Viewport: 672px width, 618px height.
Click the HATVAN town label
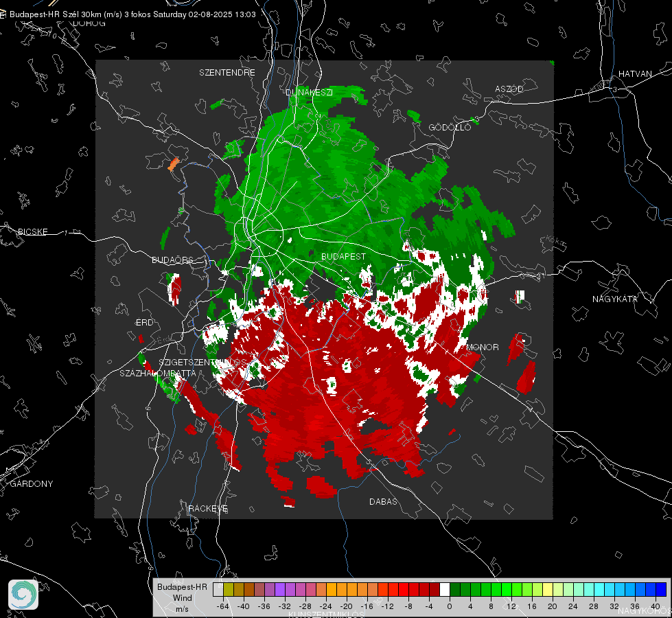coord(635,73)
